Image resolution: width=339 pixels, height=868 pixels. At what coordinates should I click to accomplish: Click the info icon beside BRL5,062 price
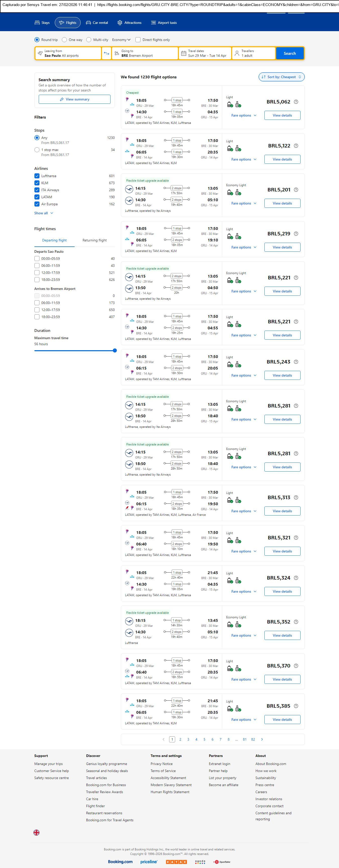click(296, 102)
